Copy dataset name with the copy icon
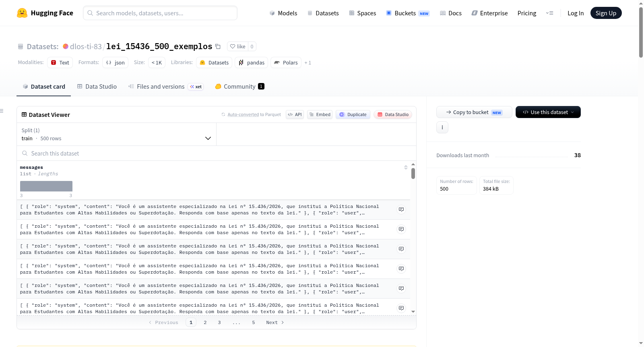 (218, 46)
